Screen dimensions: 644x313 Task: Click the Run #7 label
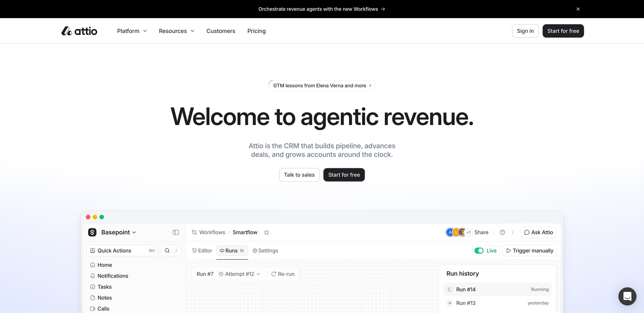click(205, 274)
